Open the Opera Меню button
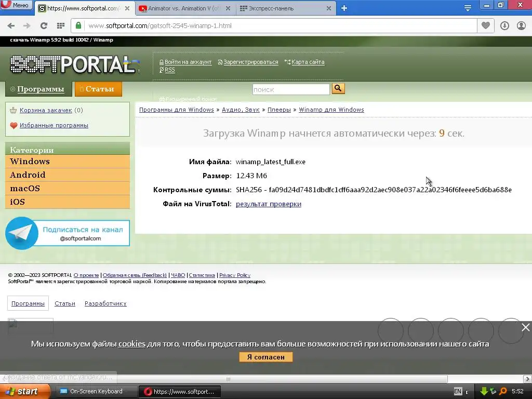Screen dimensions: 532x399 click(17, 5)
